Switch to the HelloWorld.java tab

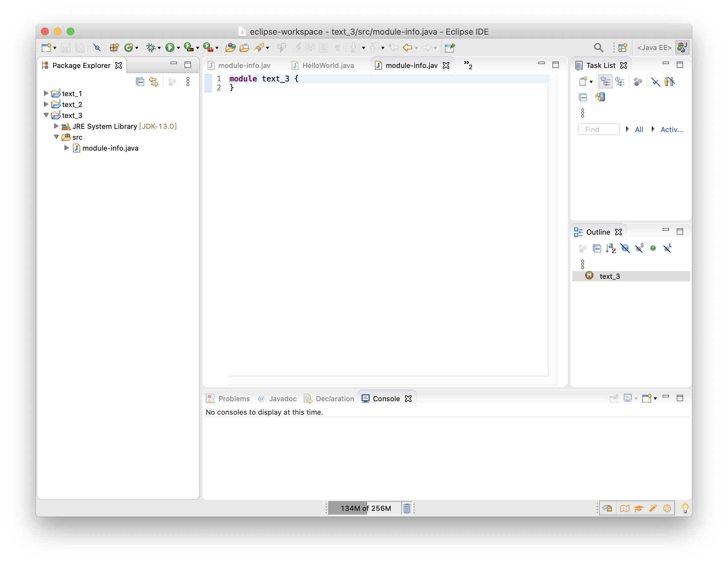pyautogui.click(x=328, y=66)
